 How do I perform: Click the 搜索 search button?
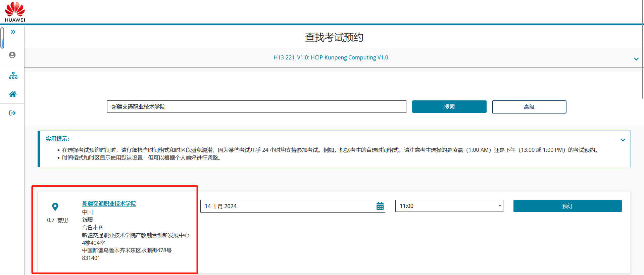click(449, 107)
